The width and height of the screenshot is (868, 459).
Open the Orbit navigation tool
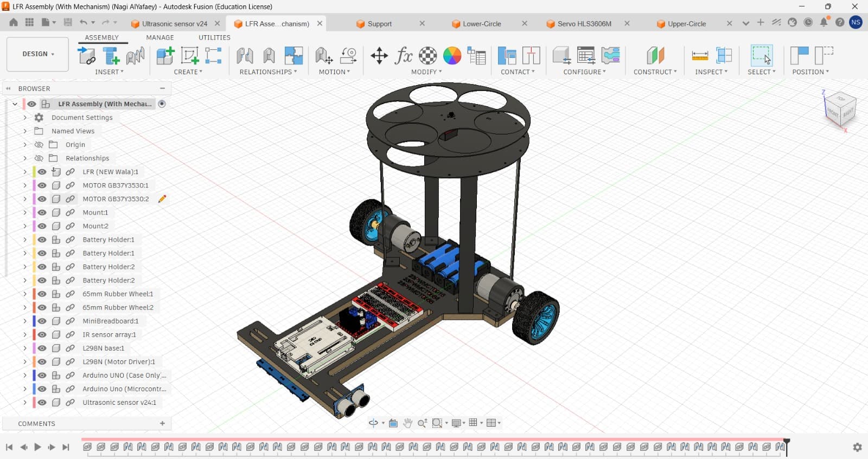click(x=373, y=423)
